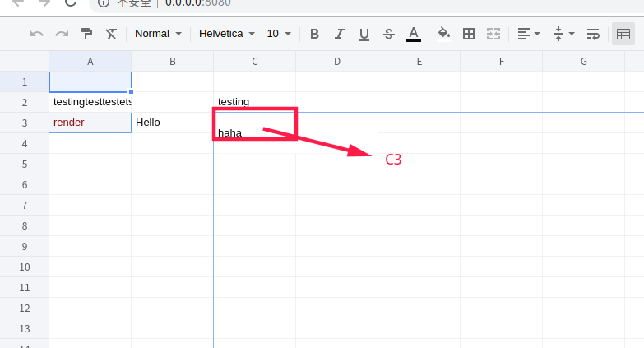Click cell with 'testingtesttestets' text
644x348 pixels.
[x=90, y=102]
